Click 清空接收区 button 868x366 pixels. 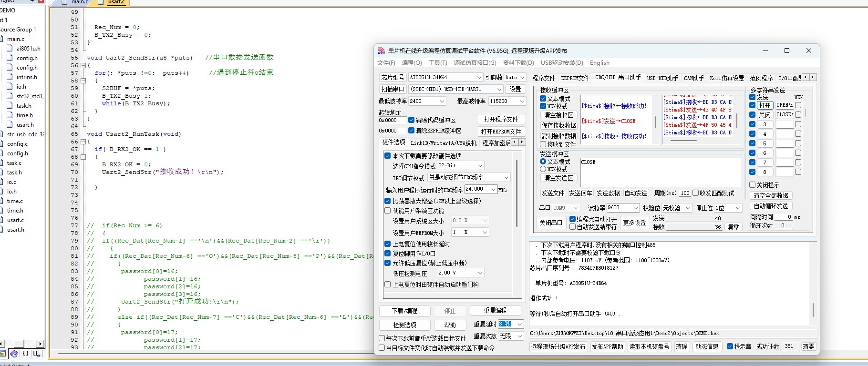click(558, 115)
